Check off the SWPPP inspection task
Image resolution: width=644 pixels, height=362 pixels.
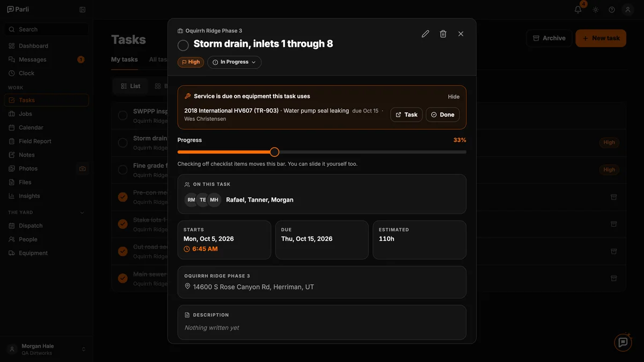[x=123, y=115]
